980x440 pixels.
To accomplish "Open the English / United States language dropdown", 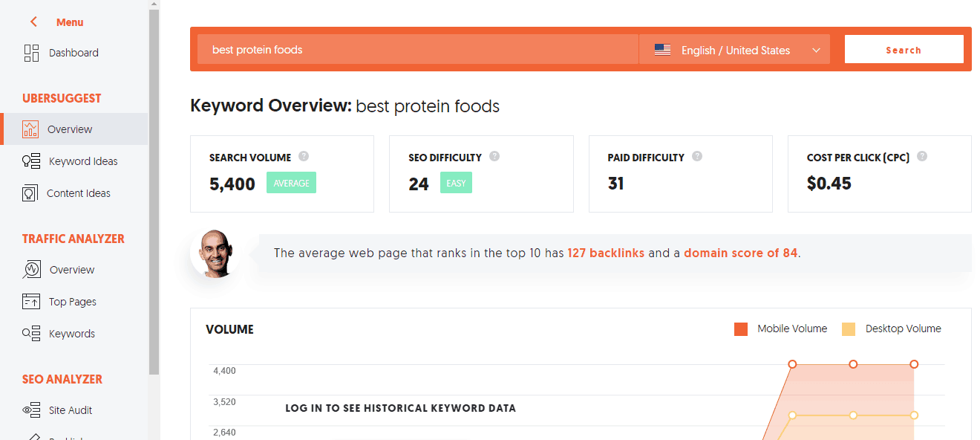I will tap(734, 50).
